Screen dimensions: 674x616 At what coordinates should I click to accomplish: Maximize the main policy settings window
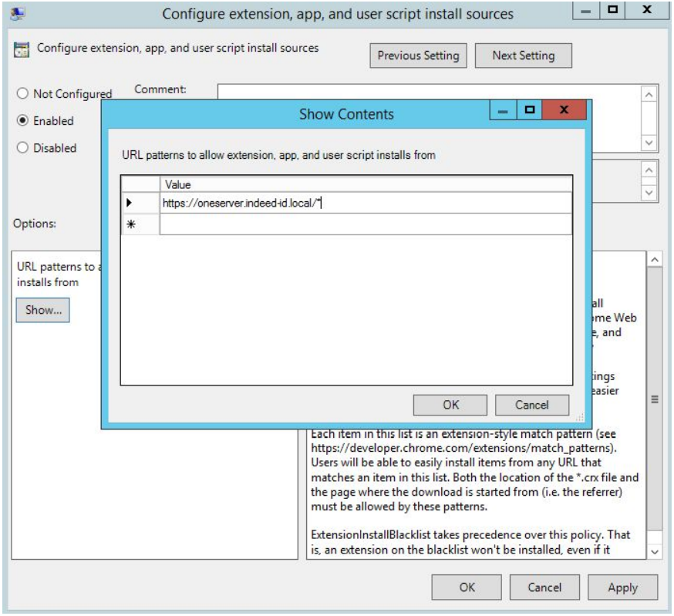615,12
